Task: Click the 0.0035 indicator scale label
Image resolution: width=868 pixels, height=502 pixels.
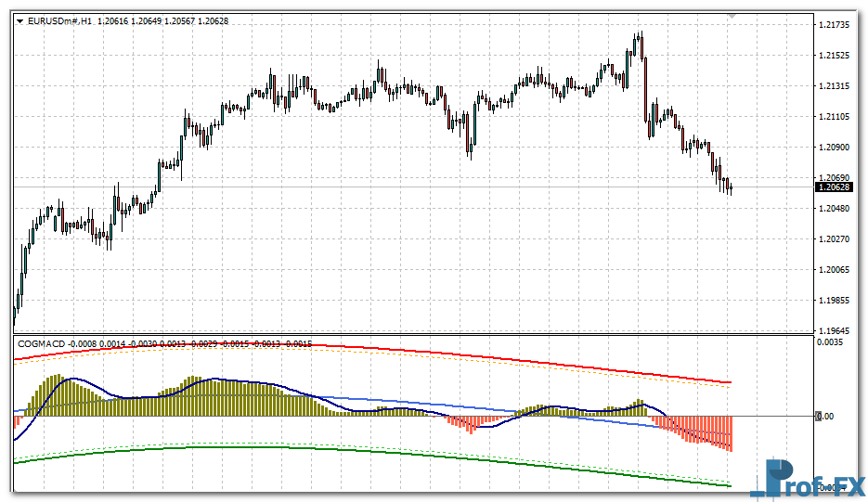Action: 832,343
